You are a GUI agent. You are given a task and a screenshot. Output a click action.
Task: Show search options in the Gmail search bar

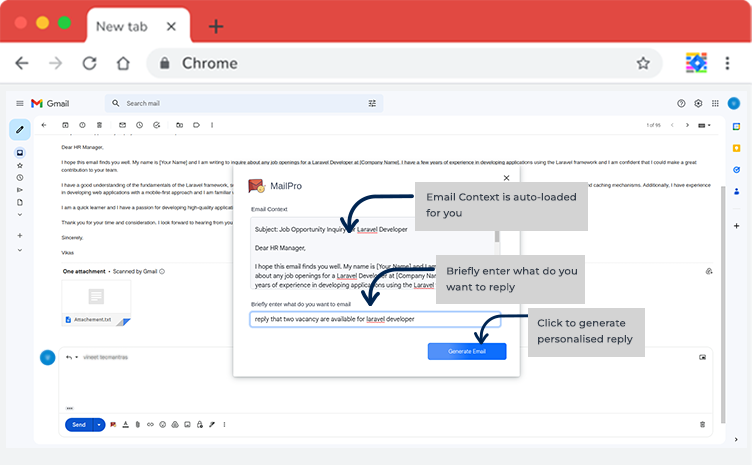(x=373, y=103)
